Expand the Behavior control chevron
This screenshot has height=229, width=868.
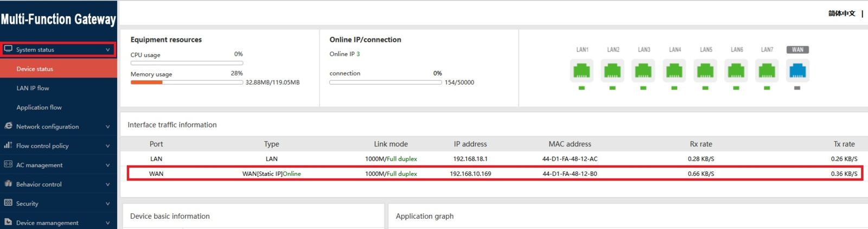click(107, 185)
